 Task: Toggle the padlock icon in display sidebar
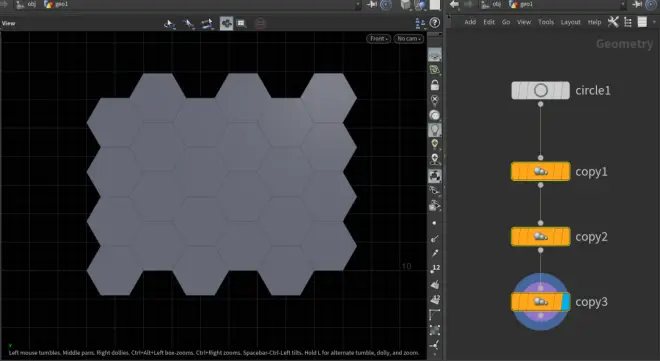click(435, 85)
